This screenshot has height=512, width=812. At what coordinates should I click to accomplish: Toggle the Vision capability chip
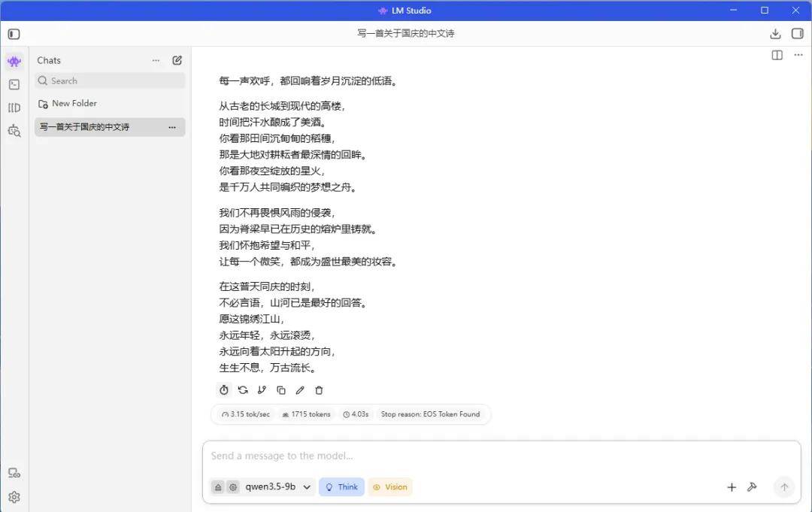390,487
